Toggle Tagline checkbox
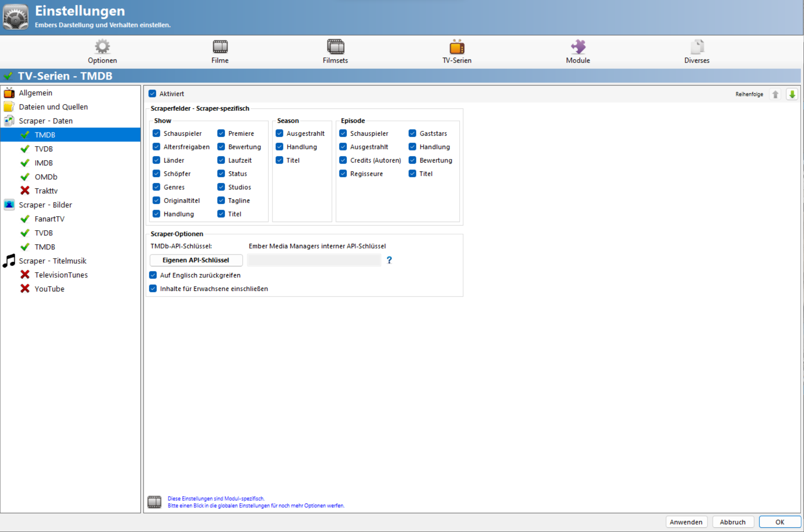The image size is (804, 532). click(x=221, y=200)
